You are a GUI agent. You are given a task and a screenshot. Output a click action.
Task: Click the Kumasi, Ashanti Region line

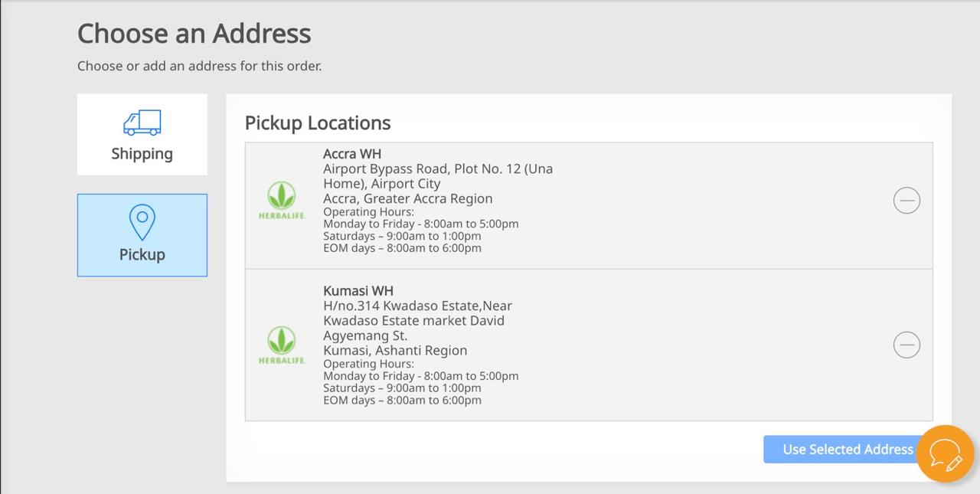click(x=395, y=351)
